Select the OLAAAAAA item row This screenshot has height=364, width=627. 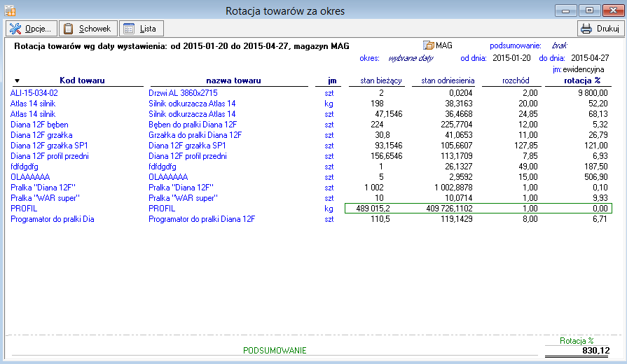click(29, 177)
